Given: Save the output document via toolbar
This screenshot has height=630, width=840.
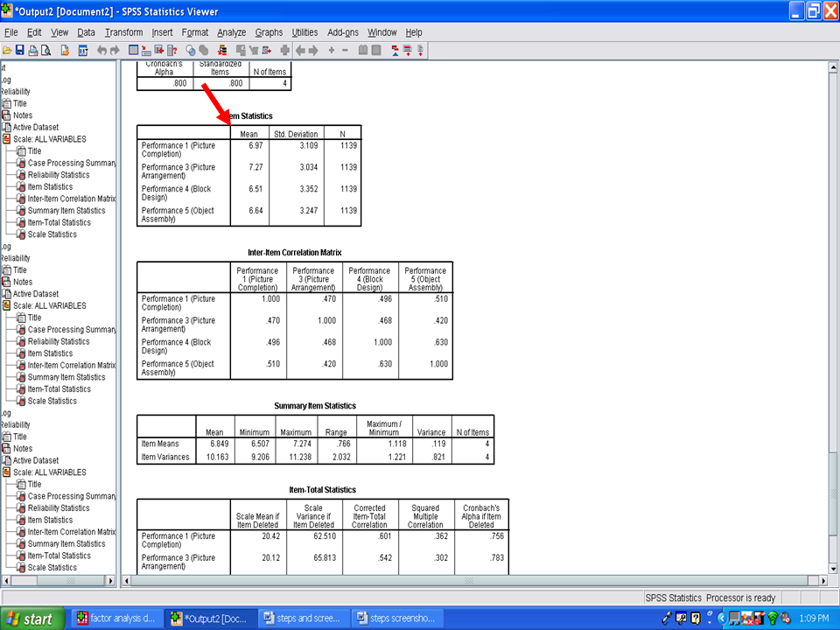Looking at the screenshot, I should pyautogui.click(x=19, y=50).
